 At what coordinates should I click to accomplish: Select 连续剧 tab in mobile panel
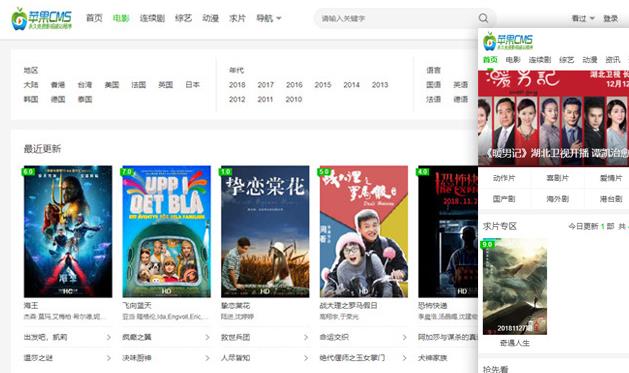point(540,60)
